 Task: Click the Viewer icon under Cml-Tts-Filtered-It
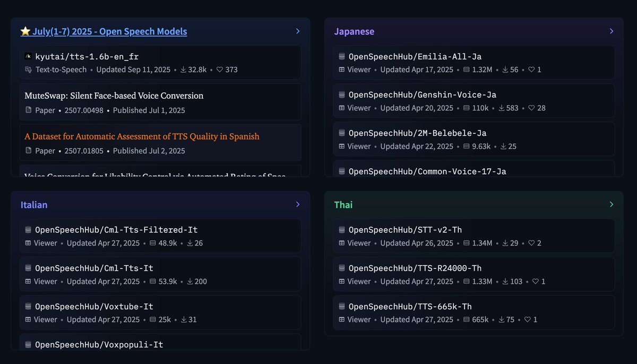(x=29, y=243)
